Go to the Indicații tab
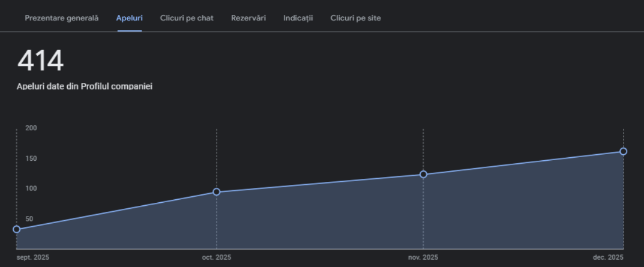The height and width of the screenshot is (267, 644). 298,18
